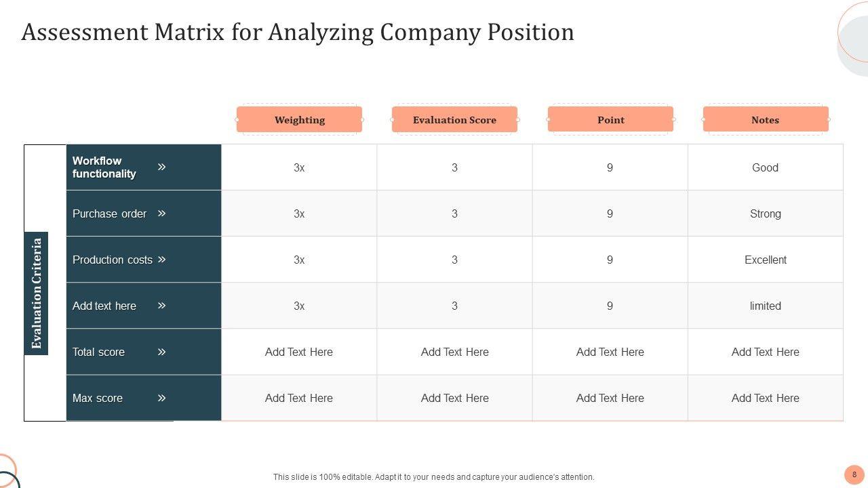This screenshot has height=488, width=868.
Task: Select the Evaluation Score header
Action: coord(454,120)
